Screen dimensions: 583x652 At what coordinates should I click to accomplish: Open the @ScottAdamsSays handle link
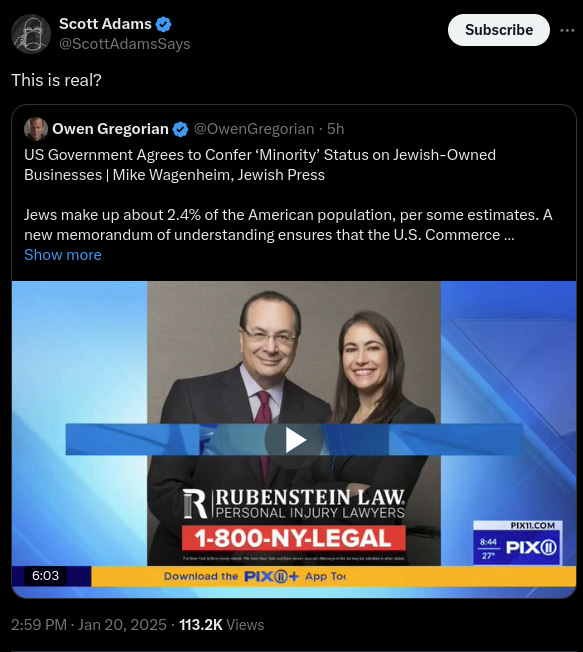pyautogui.click(x=125, y=44)
